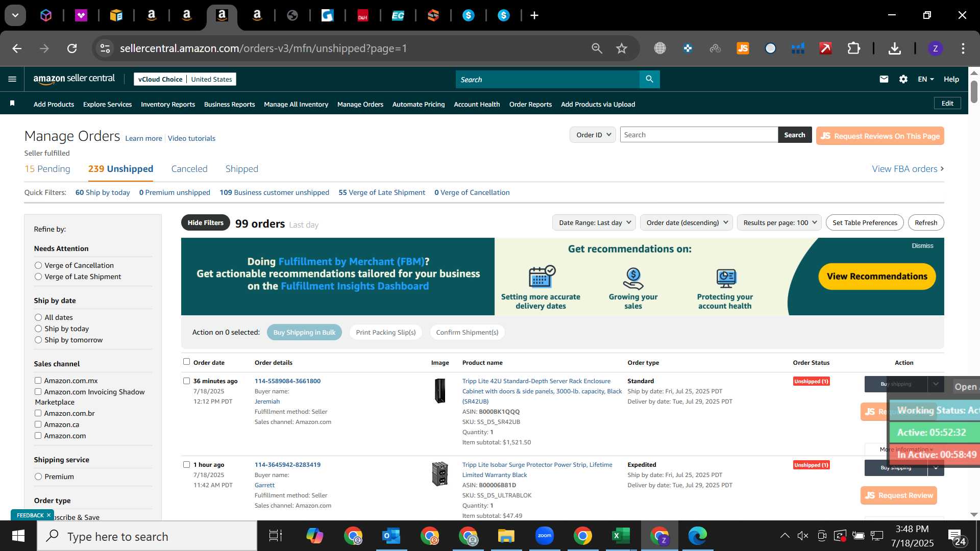Open the Chrome three-dot menu
Viewport: 980px width, 551px height.
[x=963, y=48]
